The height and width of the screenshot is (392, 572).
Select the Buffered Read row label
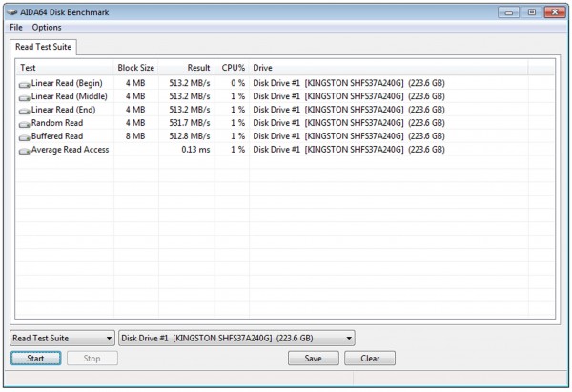57,136
